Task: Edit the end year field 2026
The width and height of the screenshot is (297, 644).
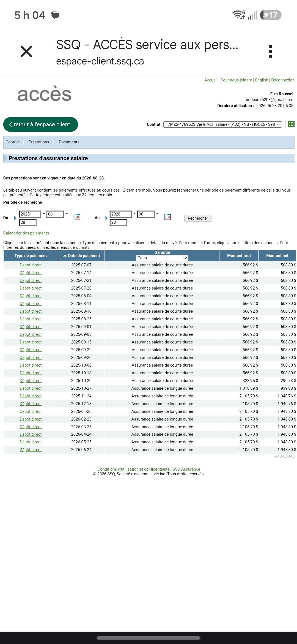Action: click(120, 214)
